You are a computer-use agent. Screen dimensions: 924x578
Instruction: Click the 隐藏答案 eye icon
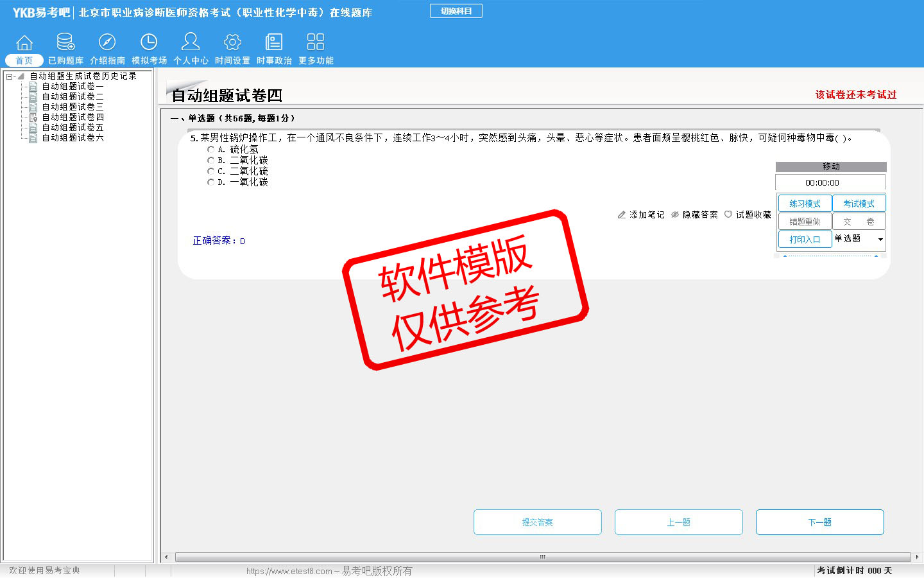[675, 215]
